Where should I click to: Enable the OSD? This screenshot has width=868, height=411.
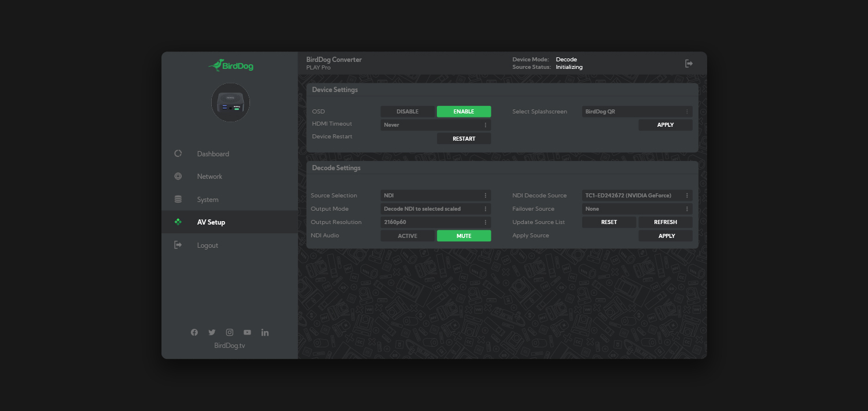(x=464, y=112)
